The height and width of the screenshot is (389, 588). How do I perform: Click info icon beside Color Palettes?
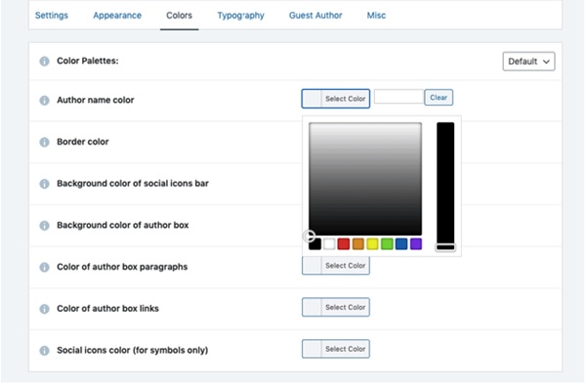point(44,61)
